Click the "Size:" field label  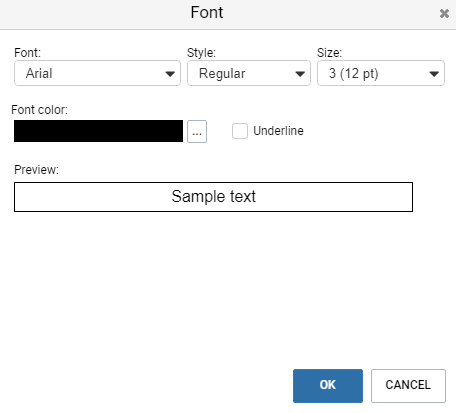tap(329, 53)
